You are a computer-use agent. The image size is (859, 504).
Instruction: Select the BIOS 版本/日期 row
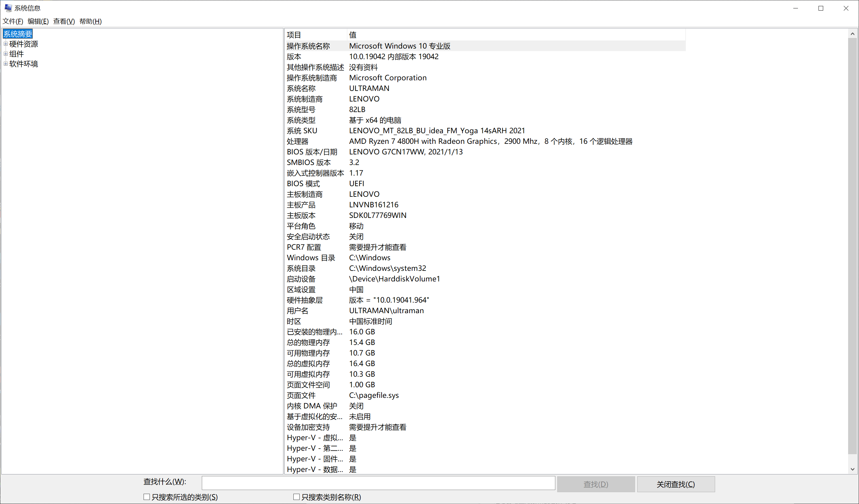click(x=485, y=152)
